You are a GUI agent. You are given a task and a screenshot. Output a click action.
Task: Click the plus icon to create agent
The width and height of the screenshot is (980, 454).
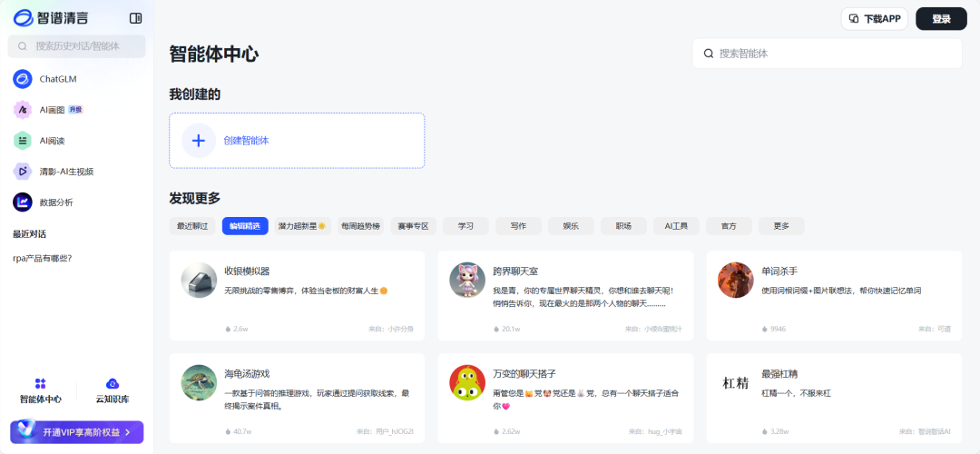pyautogui.click(x=198, y=141)
